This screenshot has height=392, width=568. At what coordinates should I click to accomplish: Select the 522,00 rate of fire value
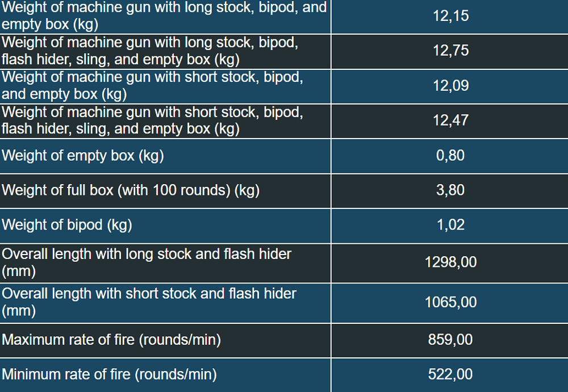450,374
